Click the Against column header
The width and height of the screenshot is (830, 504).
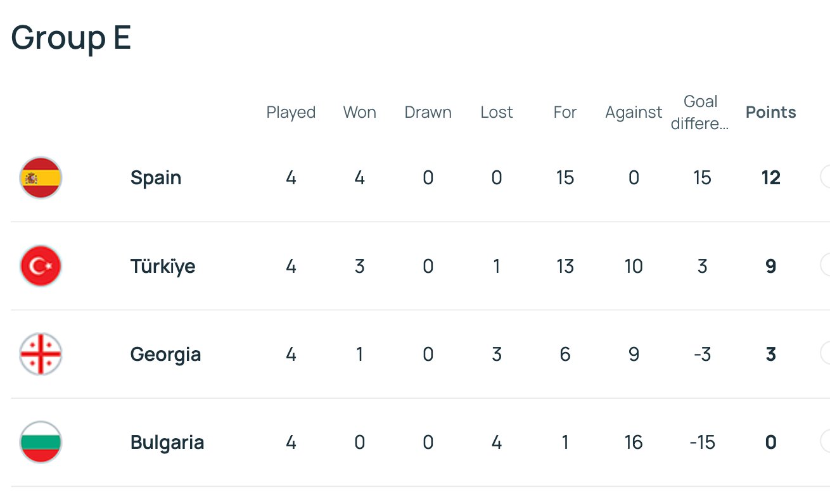point(634,113)
